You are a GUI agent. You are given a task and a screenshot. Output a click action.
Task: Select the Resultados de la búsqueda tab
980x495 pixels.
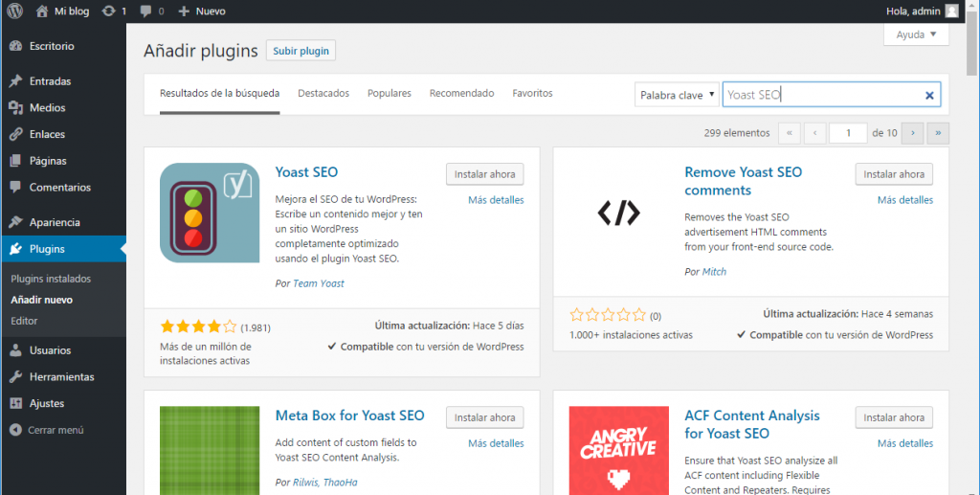pos(219,93)
